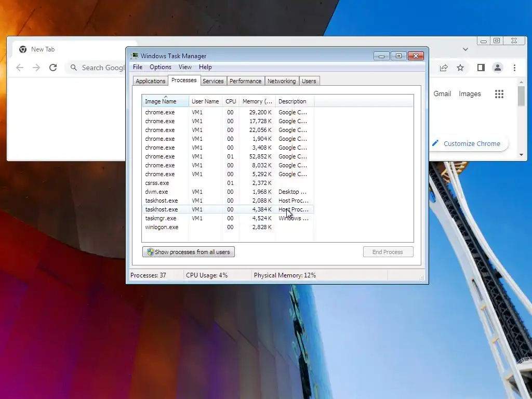Image resolution: width=532 pixels, height=399 pixels.
Task: Select chrome.exe row using 3,408 K
Action: (x=228, y=147)
